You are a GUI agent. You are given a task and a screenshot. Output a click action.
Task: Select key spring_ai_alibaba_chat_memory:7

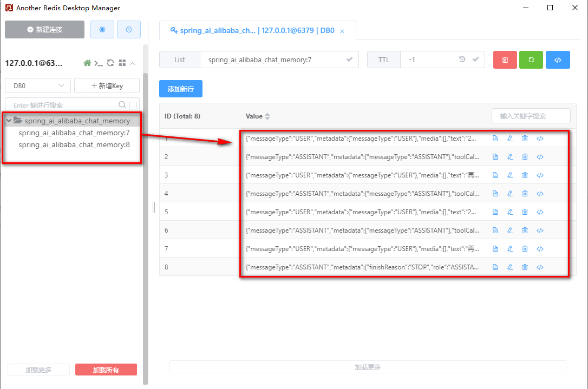click(74, 133)
